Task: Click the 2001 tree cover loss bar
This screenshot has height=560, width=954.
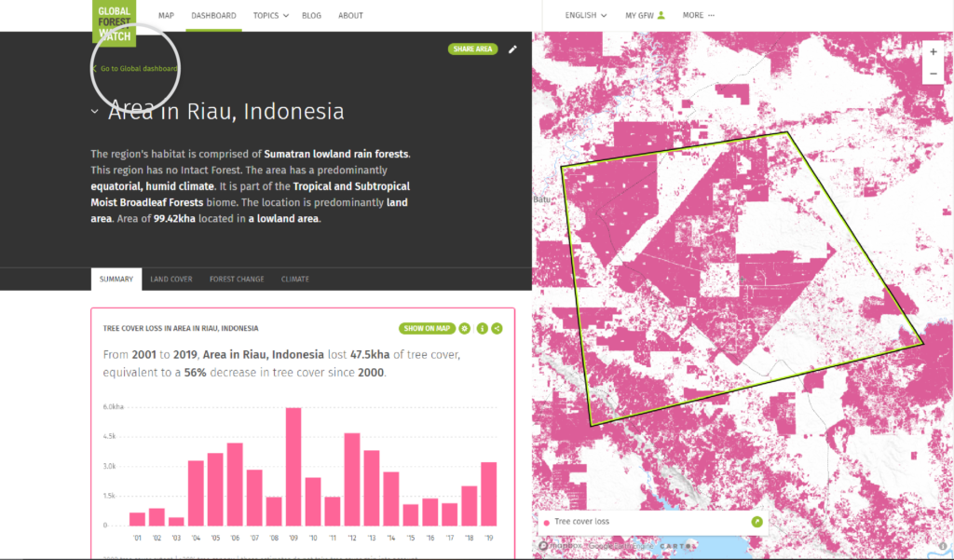Action: click(138, 519)
